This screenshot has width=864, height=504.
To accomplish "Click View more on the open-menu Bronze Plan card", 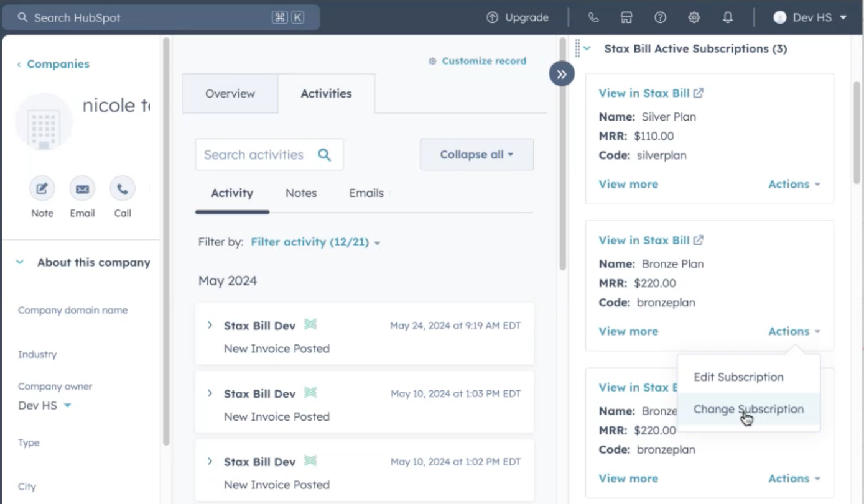I will tap(628, 331).
